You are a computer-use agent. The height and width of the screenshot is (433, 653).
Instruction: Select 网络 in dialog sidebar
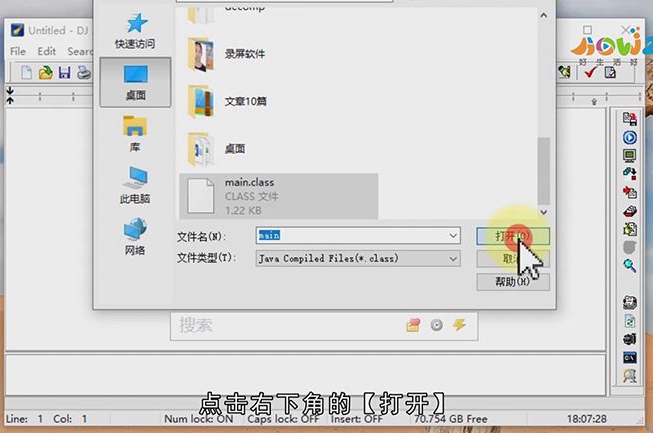coord(135,236)
